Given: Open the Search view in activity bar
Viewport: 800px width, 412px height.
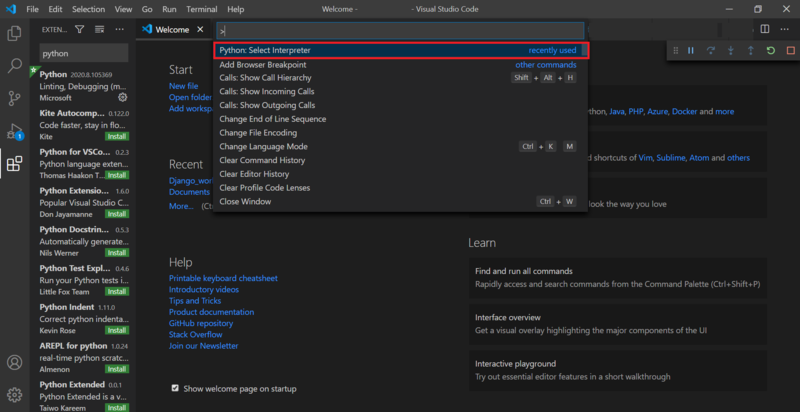Looking at the screenshot, I should (x=14, y=66).
